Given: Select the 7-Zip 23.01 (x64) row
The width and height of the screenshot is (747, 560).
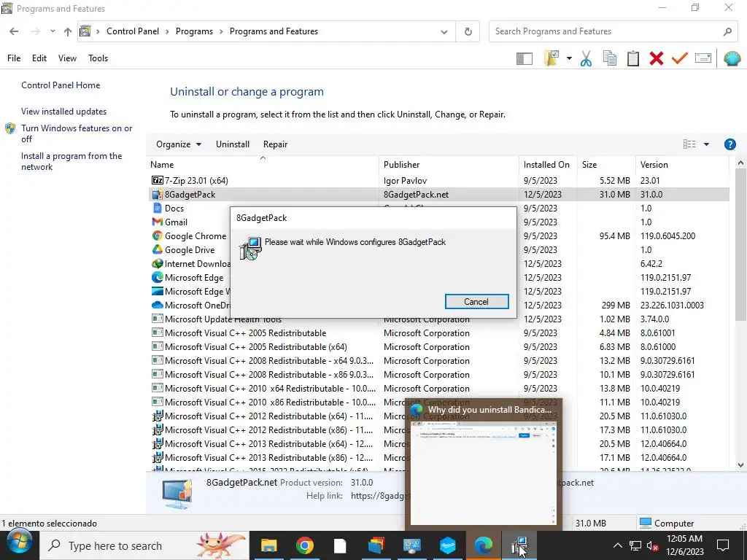Looking at the screenshot, I should (438, 181).
